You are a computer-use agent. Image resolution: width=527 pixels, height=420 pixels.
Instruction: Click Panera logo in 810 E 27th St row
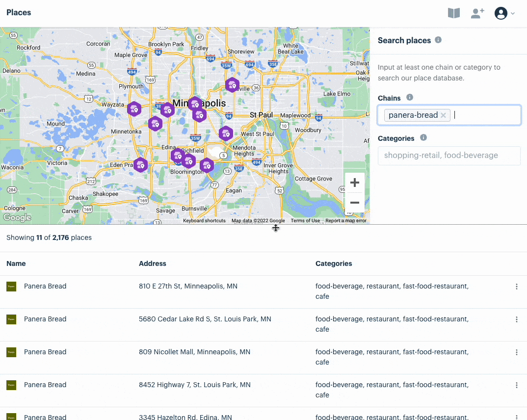click(11, 287)
